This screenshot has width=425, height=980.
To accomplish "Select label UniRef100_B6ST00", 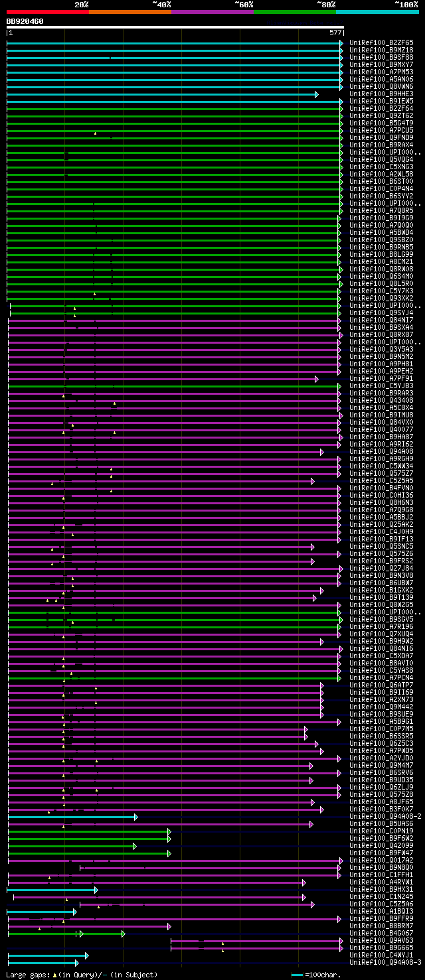I will [381, 182].
